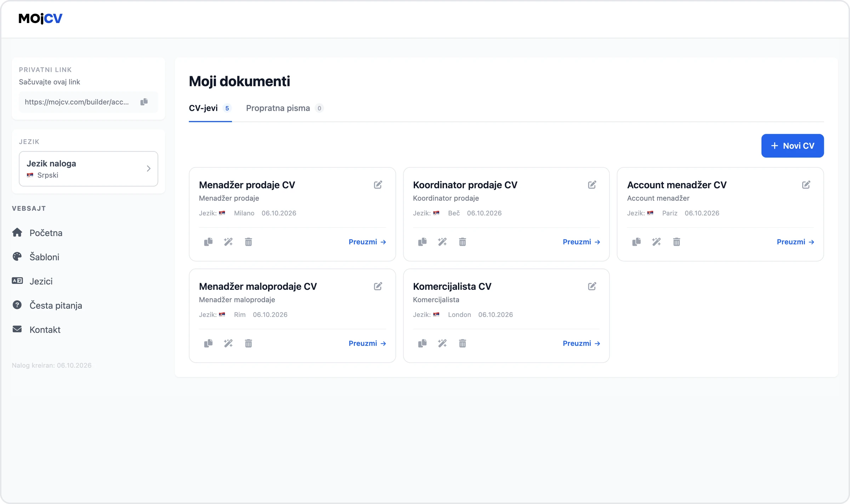Open Šabloni in the sidebar
The width and height of the screenshot is (850, 504).
tap(35, 257)
